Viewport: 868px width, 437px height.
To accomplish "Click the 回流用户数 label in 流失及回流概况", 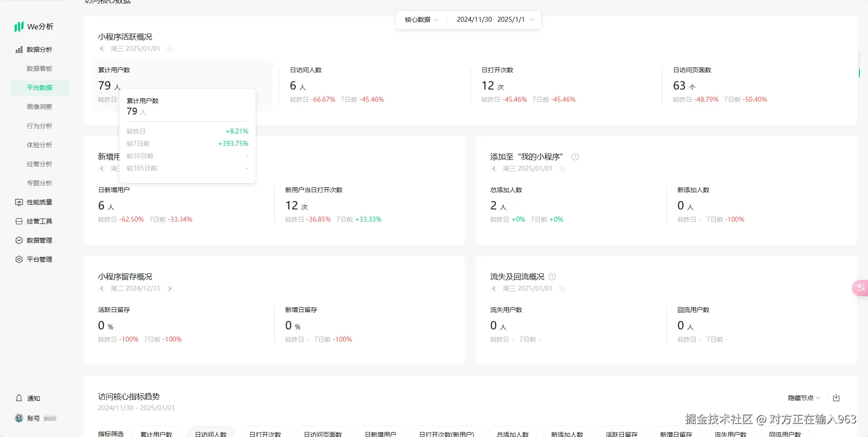I will click(x=693, y=310).
